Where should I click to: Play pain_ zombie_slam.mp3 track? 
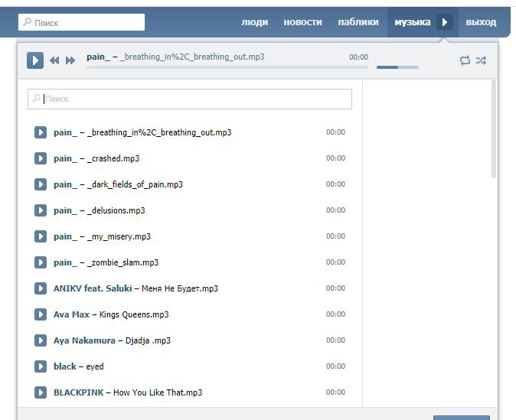[41, 262]
